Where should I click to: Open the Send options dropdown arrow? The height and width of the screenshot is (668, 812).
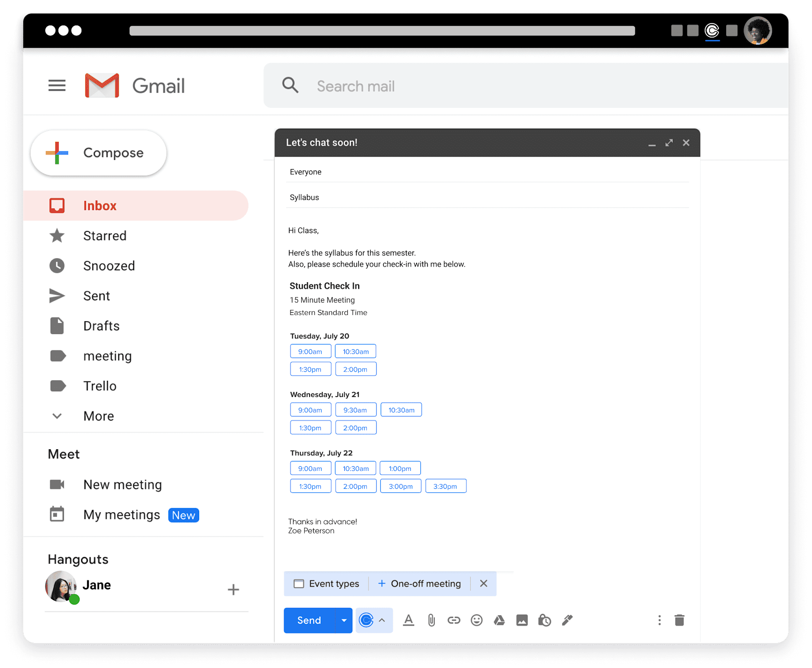343,620
